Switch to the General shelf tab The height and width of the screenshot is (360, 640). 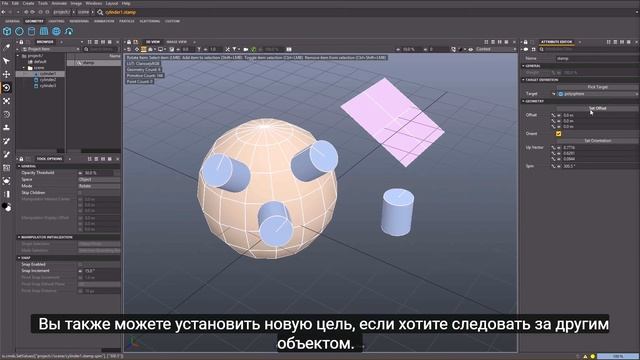click(x=13, y=21)
